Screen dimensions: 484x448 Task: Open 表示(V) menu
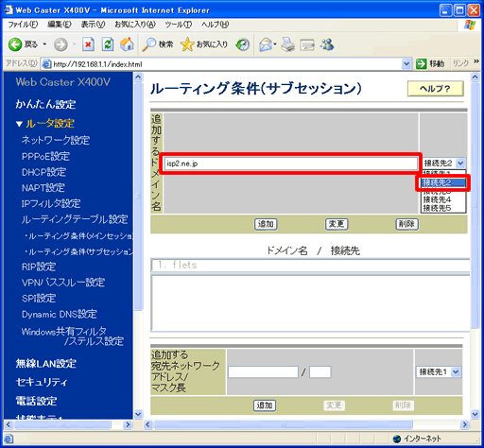93,25
